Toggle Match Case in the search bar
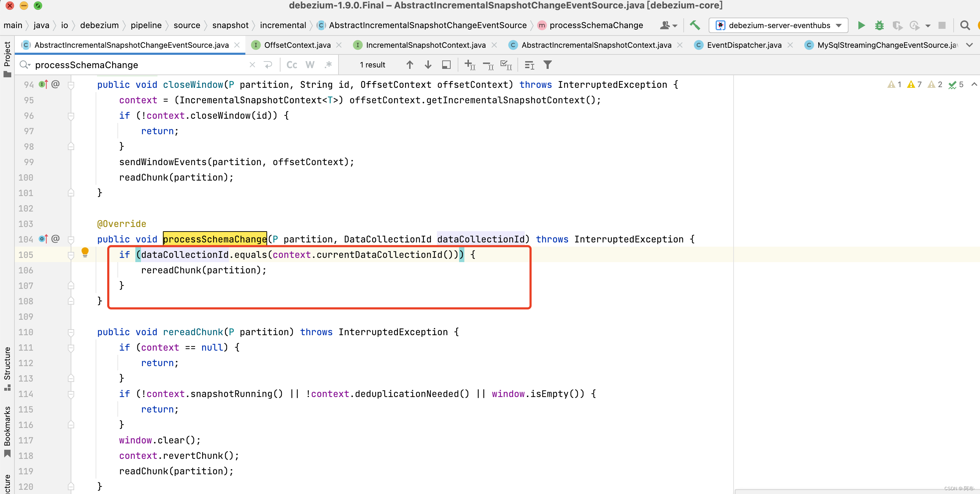Screen dimensions: 980x494 291,65
